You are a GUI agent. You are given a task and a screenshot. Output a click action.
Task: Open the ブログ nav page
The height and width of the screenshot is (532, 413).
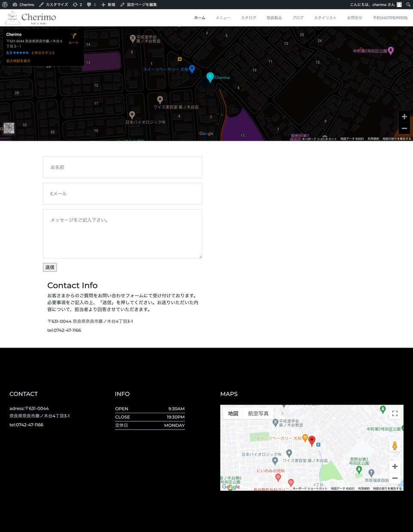pyautogui.click(x=298, y=18)
